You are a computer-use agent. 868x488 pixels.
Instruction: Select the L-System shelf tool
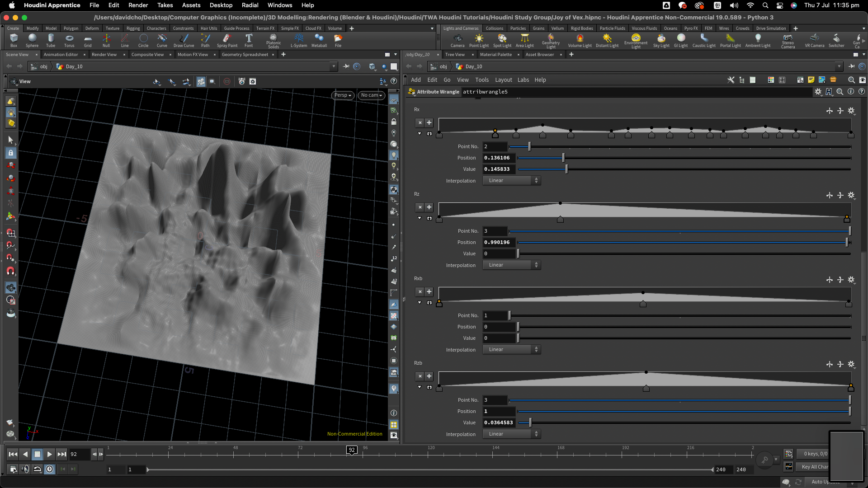click(298, 40)
